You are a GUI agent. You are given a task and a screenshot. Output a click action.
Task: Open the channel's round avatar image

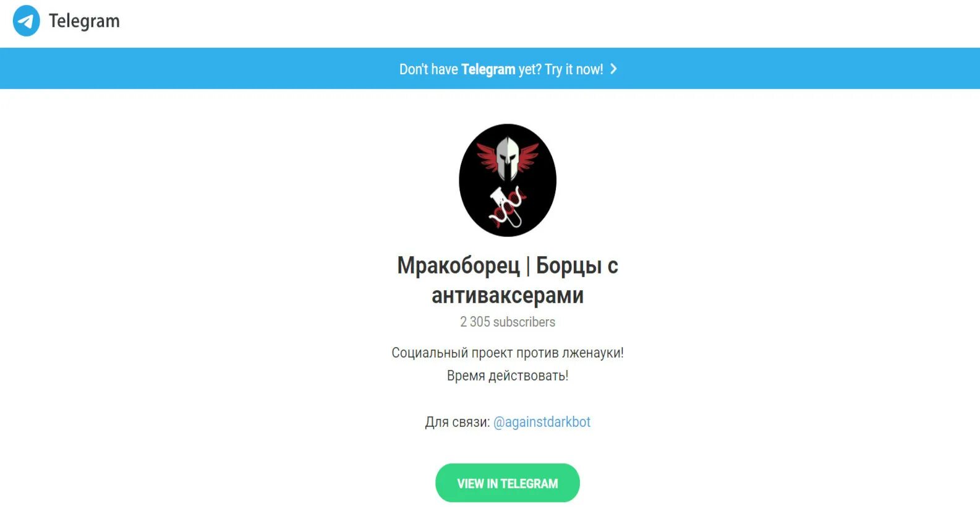point(508,180)
